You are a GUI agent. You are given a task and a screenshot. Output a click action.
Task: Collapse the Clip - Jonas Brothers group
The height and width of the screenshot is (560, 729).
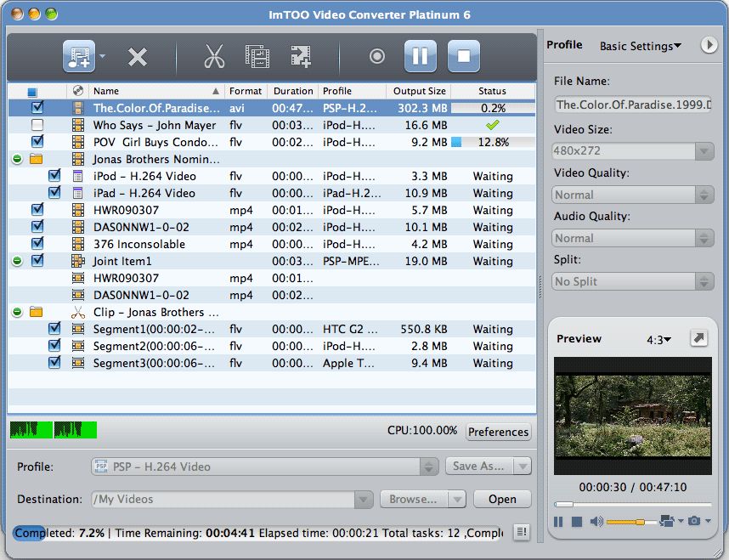[x=17, y=312]
